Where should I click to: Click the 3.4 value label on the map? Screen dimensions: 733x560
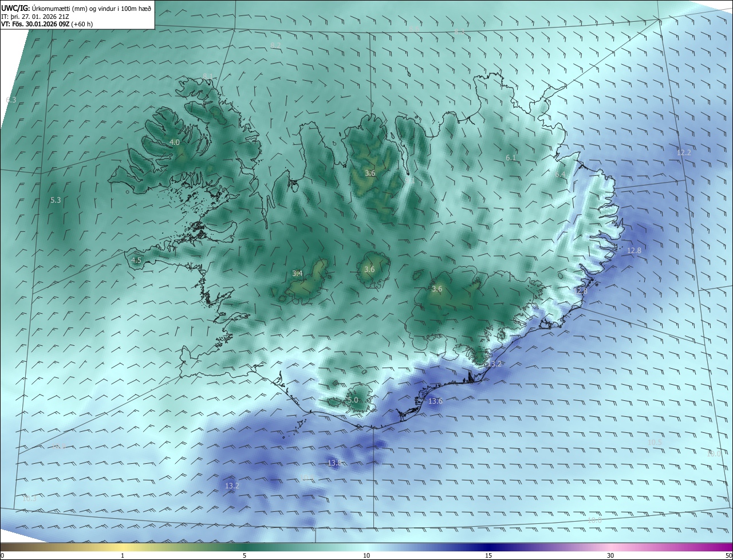pos(297,273)
